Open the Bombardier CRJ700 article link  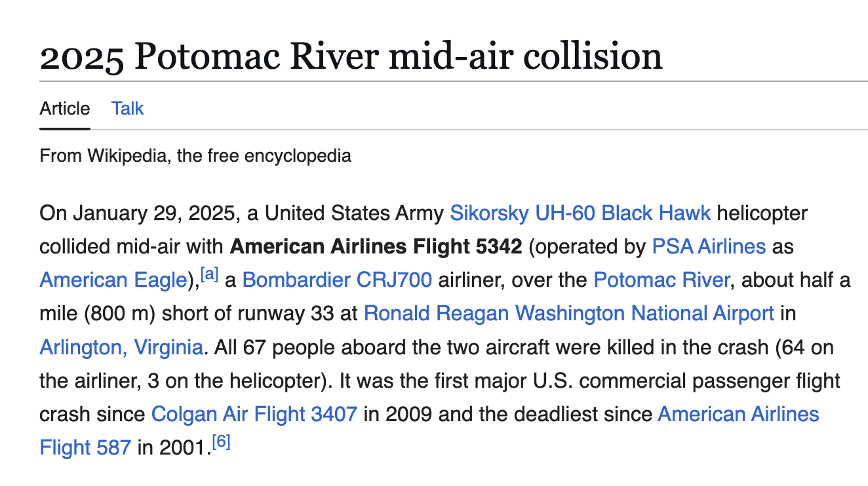[x=337, y=280]
